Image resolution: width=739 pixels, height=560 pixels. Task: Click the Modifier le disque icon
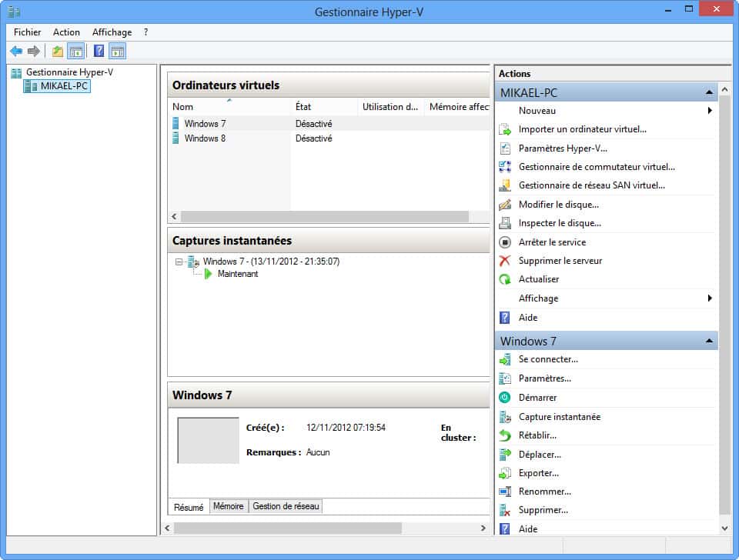pyautogui.click(x=505, y=205)
